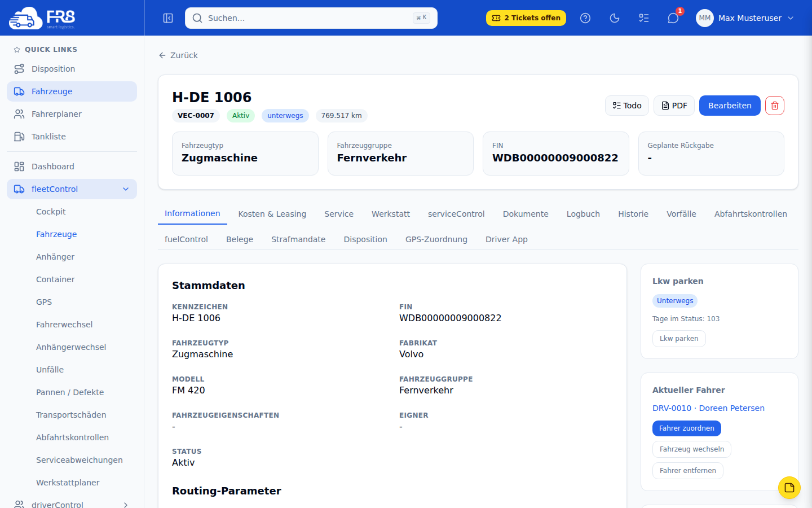Open Disposition quick link
This screenshot has height=508, width=812.
click(x=72, y=69)
